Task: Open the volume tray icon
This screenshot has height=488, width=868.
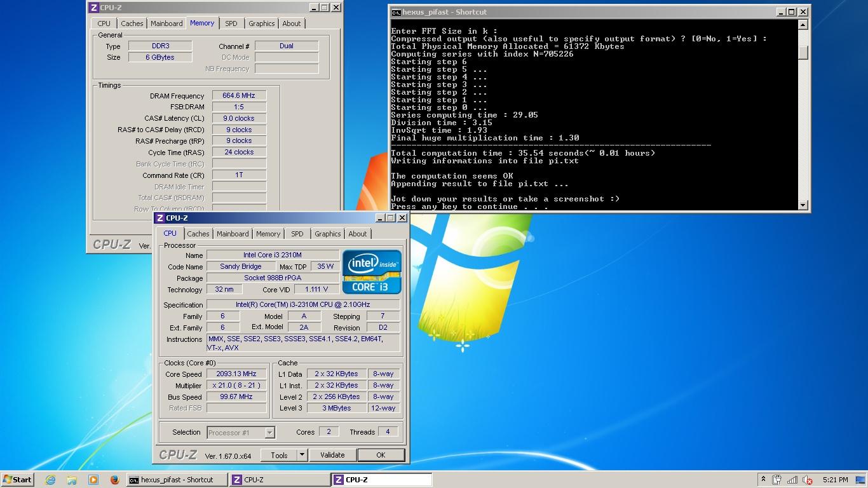Action: [808, 480]
